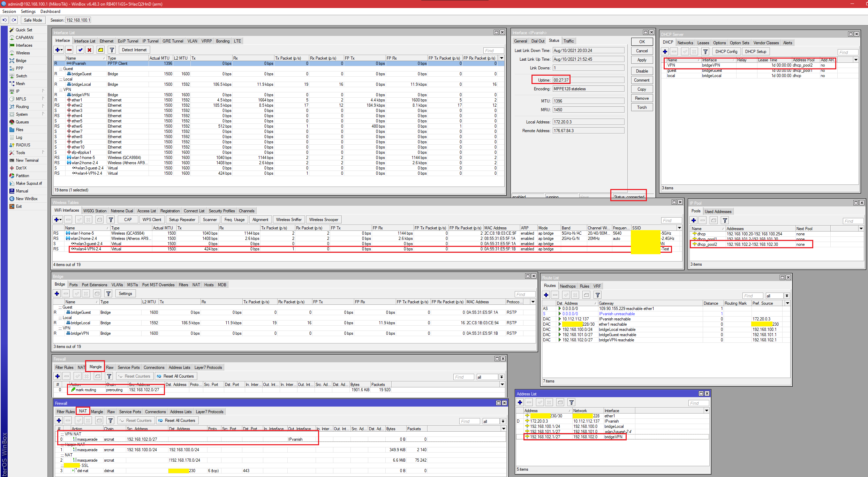Click the Torch button in the IPvanish window

coord(642,107)
